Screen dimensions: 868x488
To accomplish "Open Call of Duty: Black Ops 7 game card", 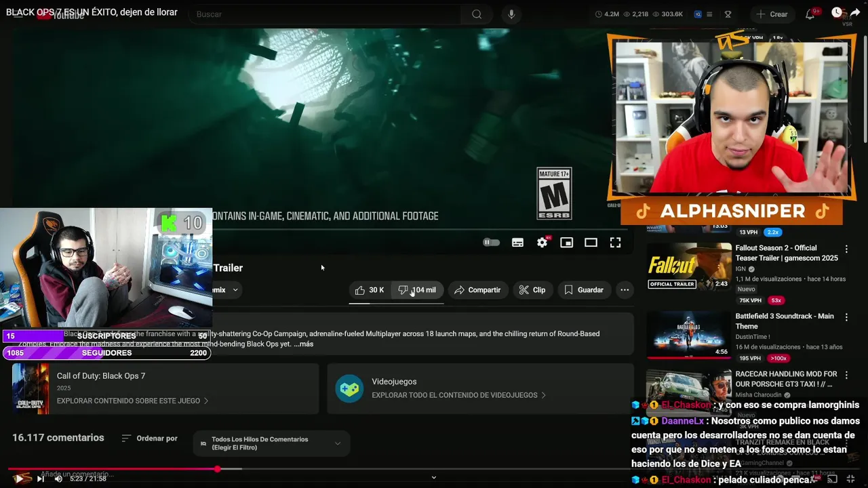I will [165, 388].
